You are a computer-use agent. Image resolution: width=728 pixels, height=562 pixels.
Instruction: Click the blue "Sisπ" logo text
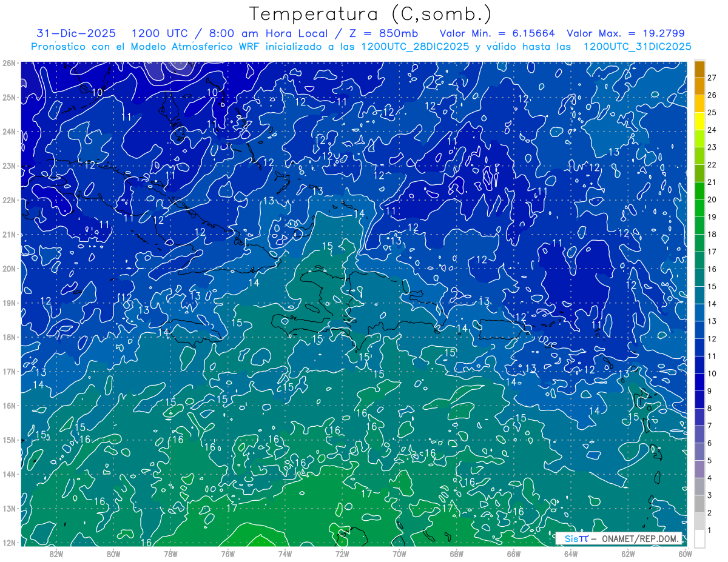pyautogui.click(x=576, y=538)
